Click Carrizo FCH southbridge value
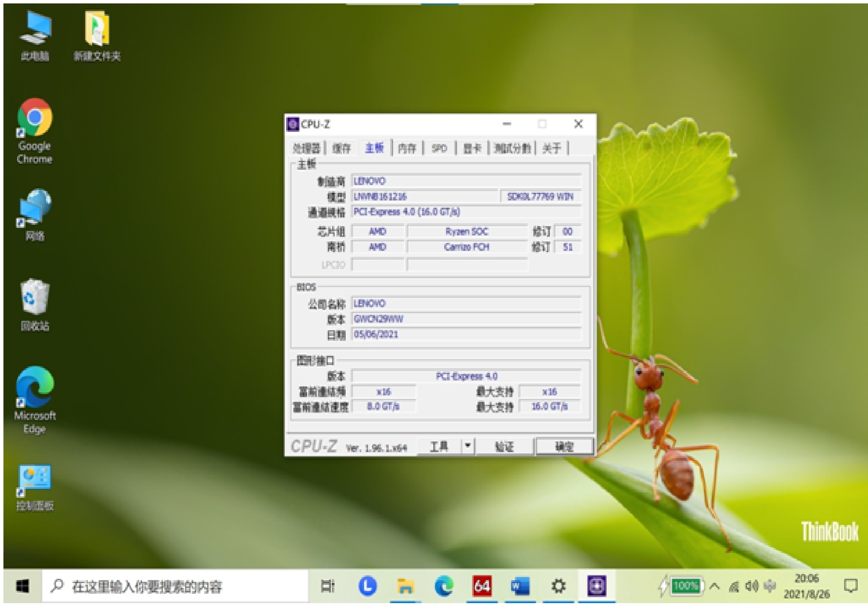This screenshot has width=868, height=604. click(x=467, y=247)
